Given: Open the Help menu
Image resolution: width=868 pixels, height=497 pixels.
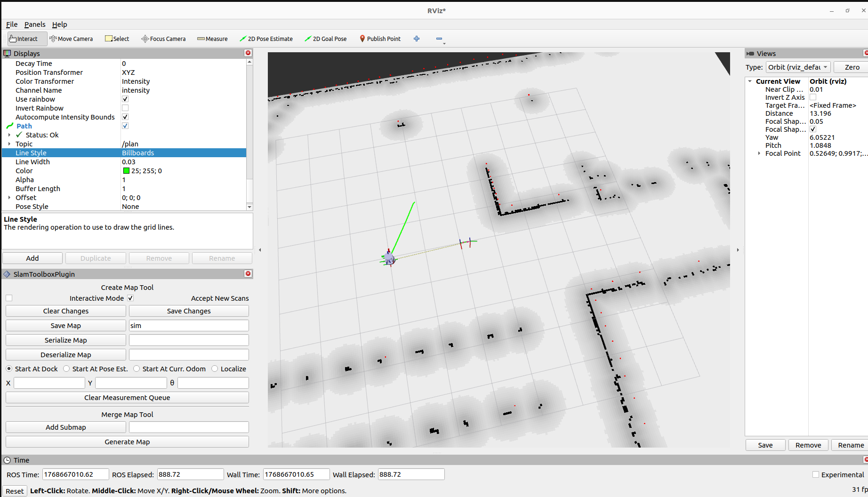Looking at the screenshot, I should click(x=59, y=24).
